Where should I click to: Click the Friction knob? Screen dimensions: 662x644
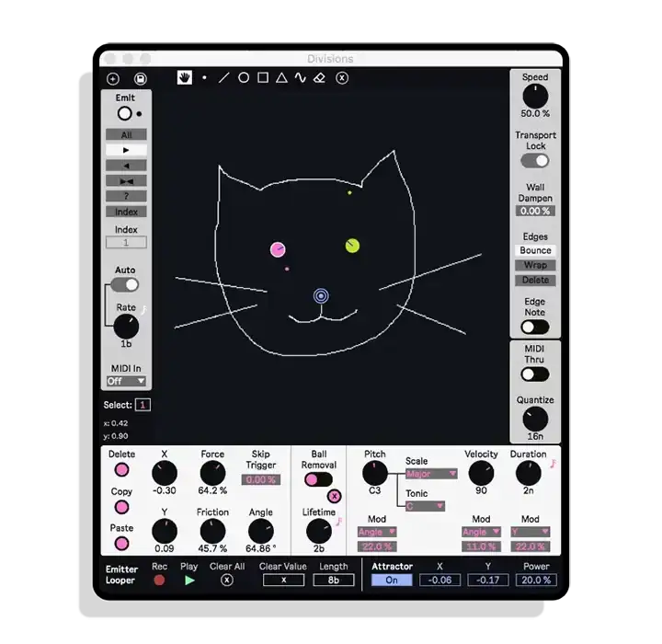(212, 531)
